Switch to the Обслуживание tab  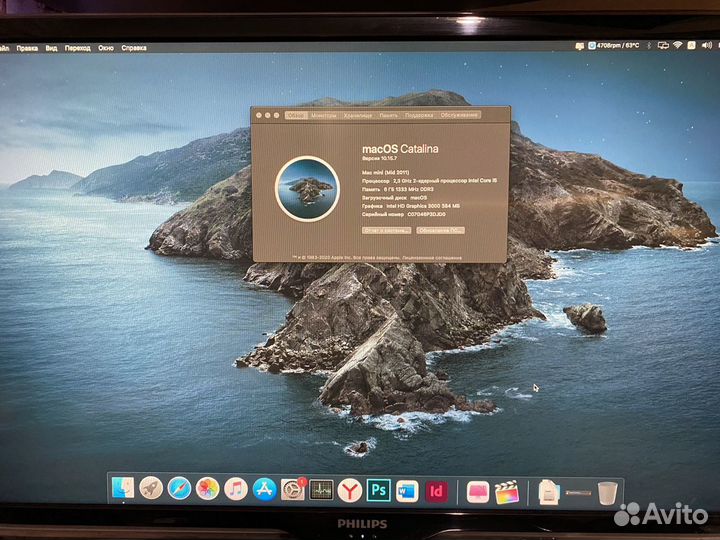pos(459,115)
